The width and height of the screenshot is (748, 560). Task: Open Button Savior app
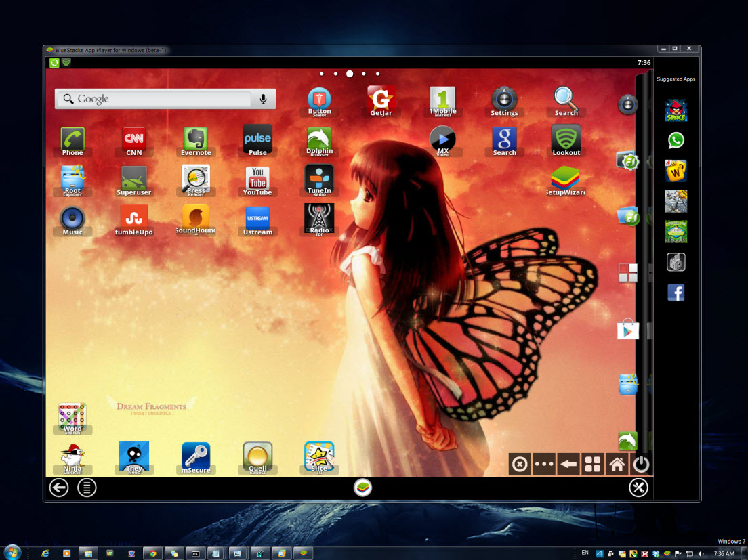319,102
